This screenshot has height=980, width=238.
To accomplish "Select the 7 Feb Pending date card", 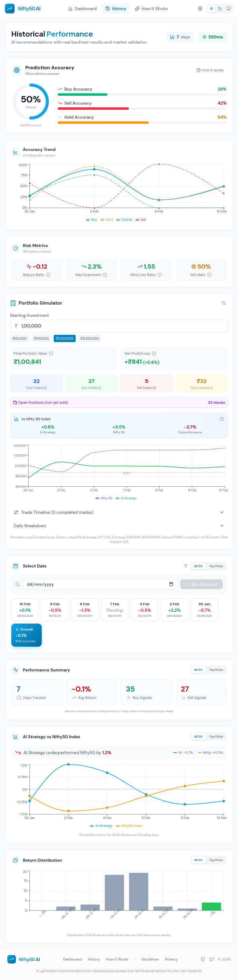I will pos(115,610).
